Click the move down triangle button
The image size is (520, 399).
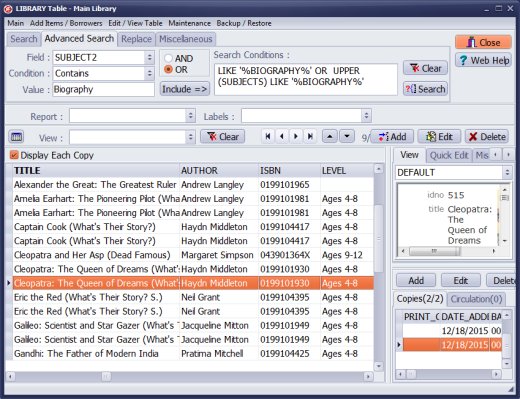347,136
